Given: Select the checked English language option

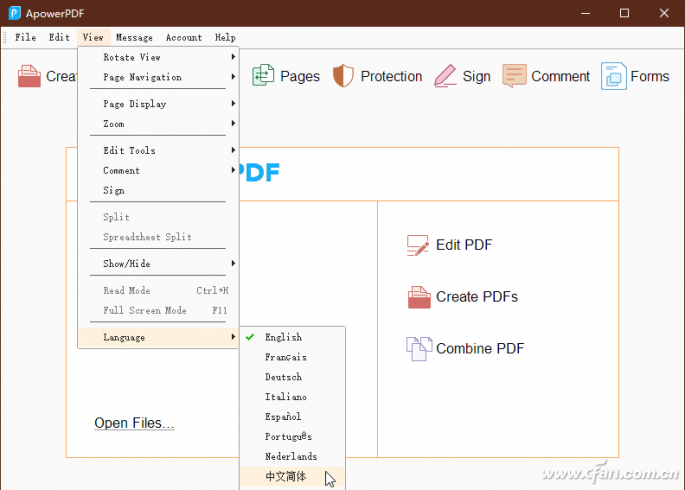Looking at the screenshot, I should (x=292, y=337).
